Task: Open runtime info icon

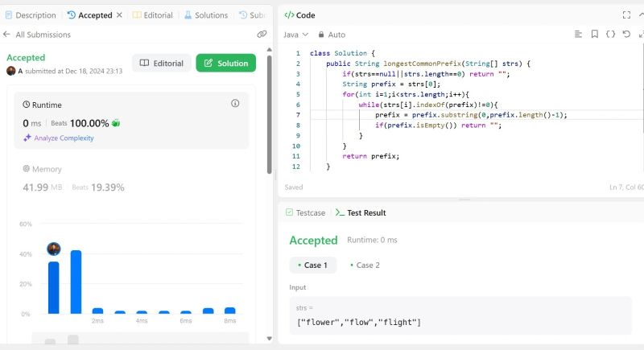Action: [235, 104]
